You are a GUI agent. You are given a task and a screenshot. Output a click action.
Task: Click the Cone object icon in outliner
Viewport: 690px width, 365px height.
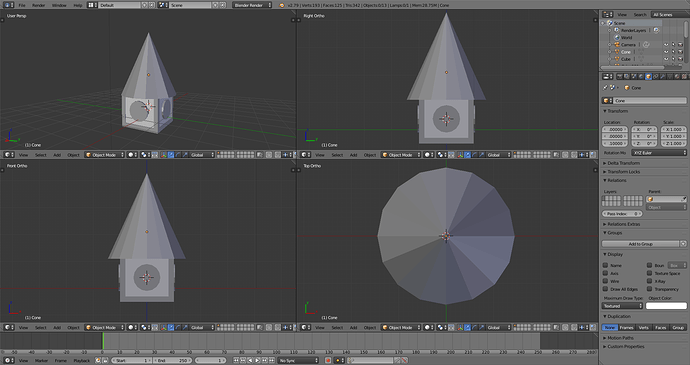pyautogui.click(x=617, y=52)
